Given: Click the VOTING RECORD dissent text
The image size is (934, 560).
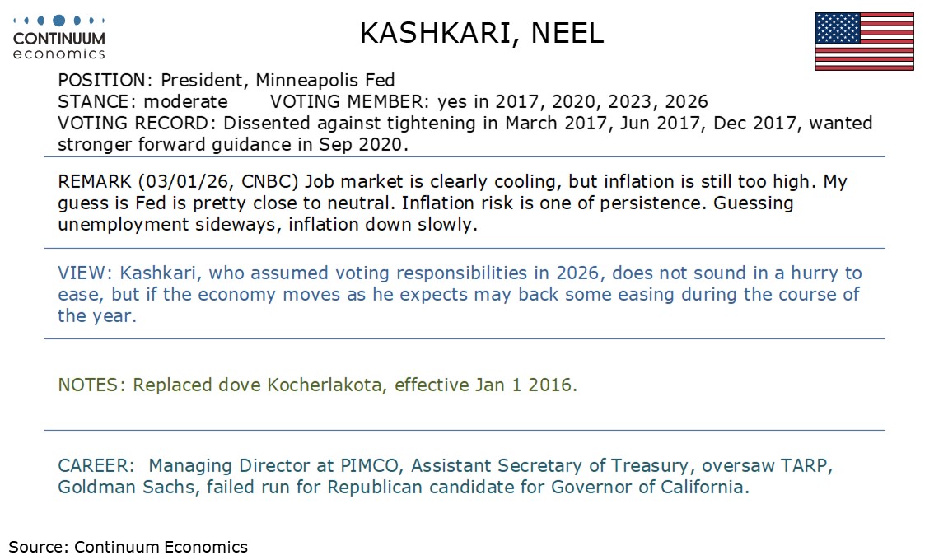Looking at the screenshot, I should click(x=465, y=124).
